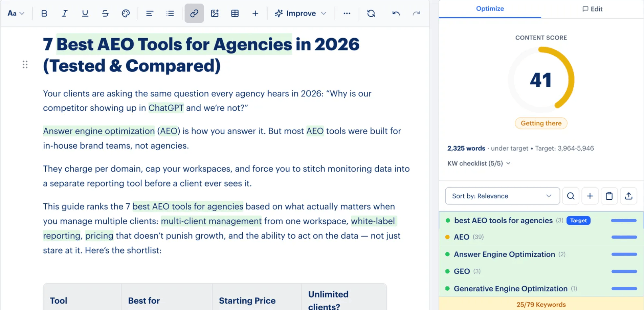Open the text color palette icon
The image size is (644, 310).
(126, 14)
